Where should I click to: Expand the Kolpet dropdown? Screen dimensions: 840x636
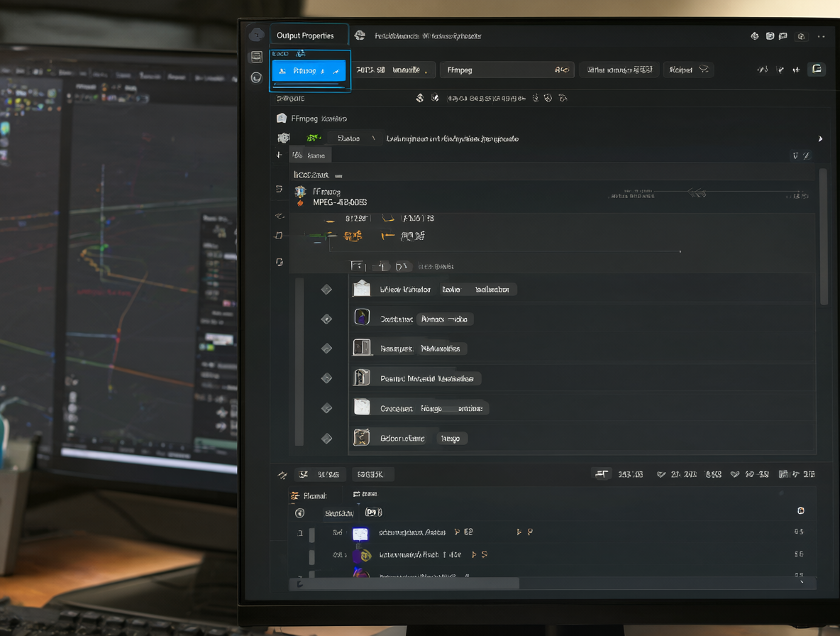[688, 70]
